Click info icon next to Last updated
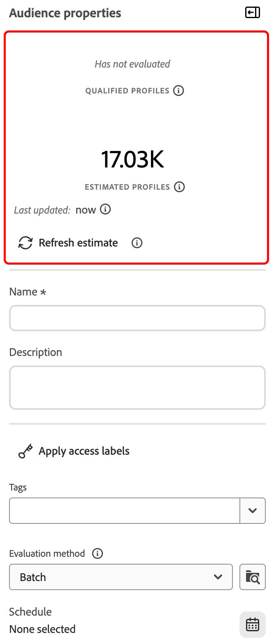This screenshot has width=274, height=644. point(106,209)
